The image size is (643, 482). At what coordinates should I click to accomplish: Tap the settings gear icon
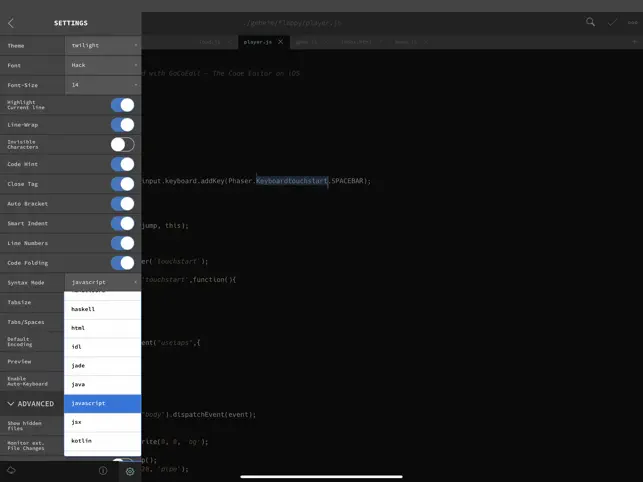click(129, 470)
